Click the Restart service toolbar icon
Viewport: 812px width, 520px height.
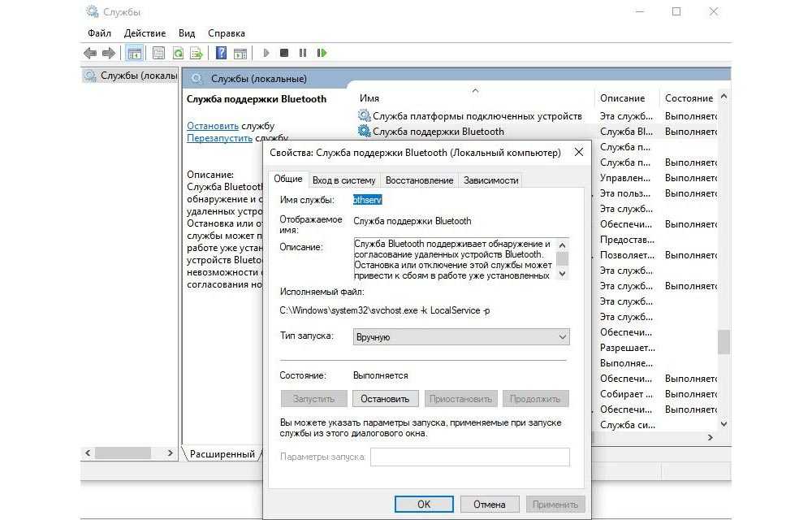pyautogui.click(x=322, y=53)
